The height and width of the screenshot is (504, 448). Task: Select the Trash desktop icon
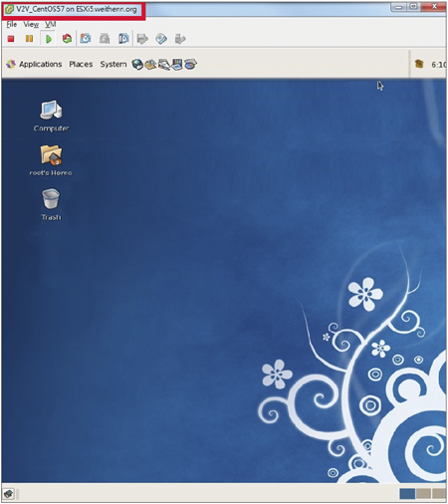(51, 204)
